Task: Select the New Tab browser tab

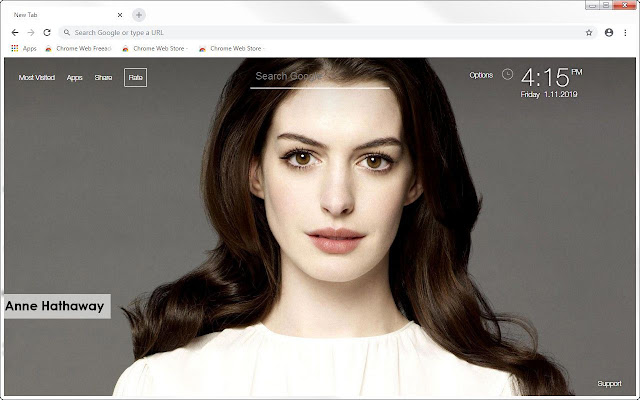Action: (65, 15)
